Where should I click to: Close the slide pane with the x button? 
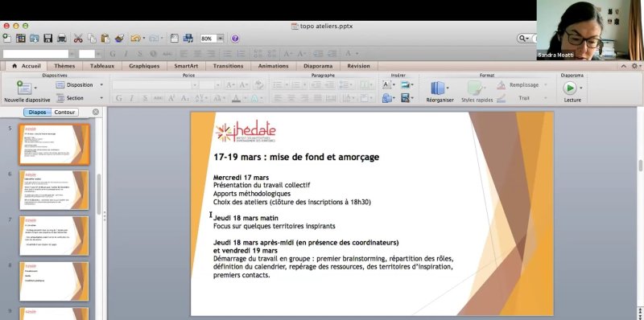click(96, 112)
